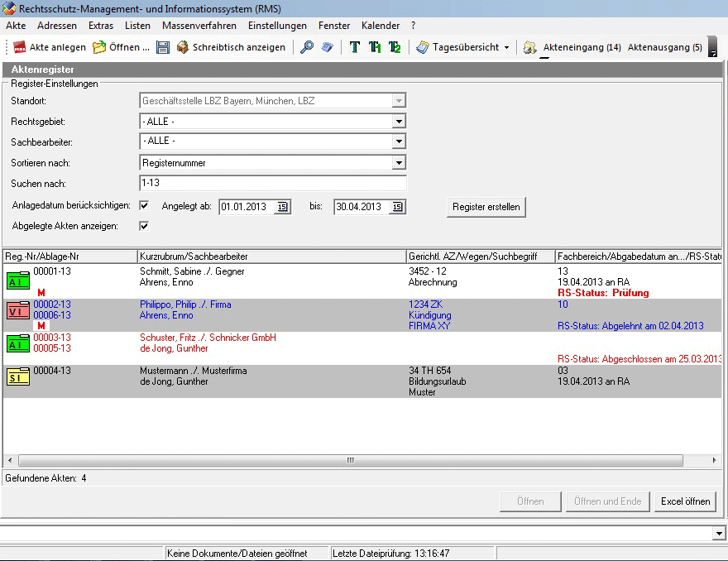Click the Register erstellen button
728x561 pixels.
point(486,207)
